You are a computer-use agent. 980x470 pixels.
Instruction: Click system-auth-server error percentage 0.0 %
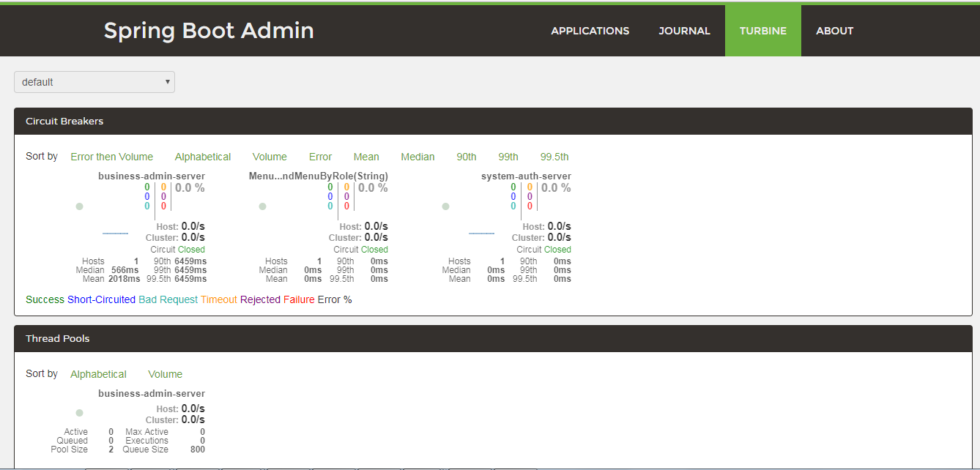556,188
